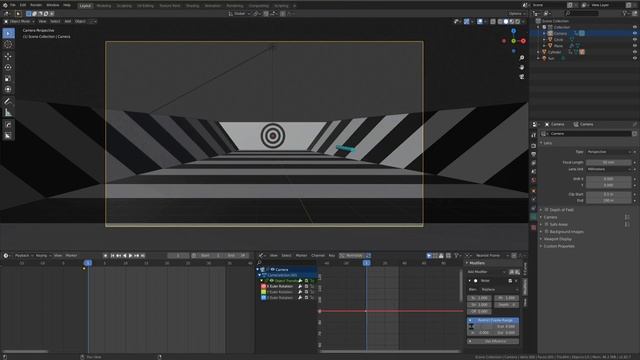Open the Channel menu in graph editor
Viewport: 640px width, 360px height.
click(x=318, y=256)
